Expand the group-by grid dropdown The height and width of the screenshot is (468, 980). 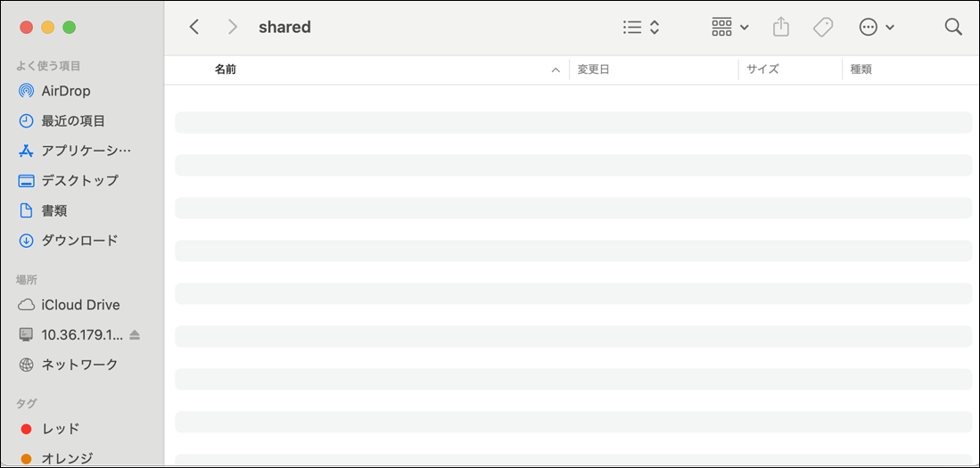point(729,27)
